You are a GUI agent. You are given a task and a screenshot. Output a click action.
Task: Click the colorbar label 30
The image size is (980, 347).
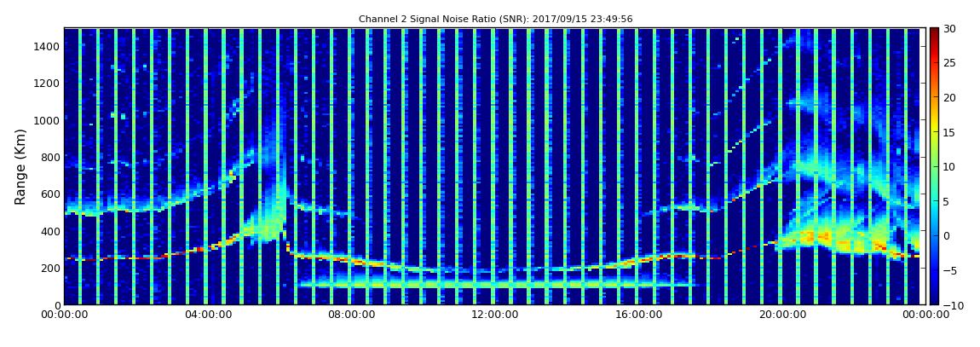pos(950,28)
